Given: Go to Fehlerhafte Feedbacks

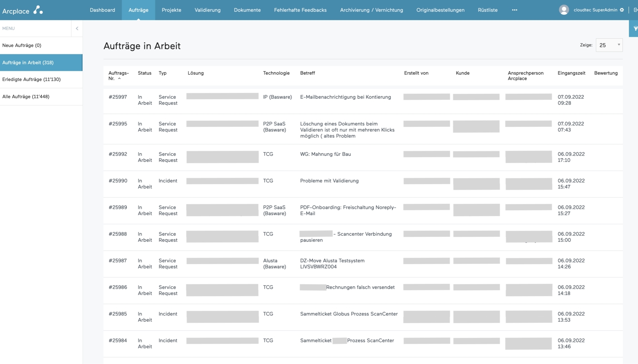Looking at the screenshot, I should [x=300, y=10].
